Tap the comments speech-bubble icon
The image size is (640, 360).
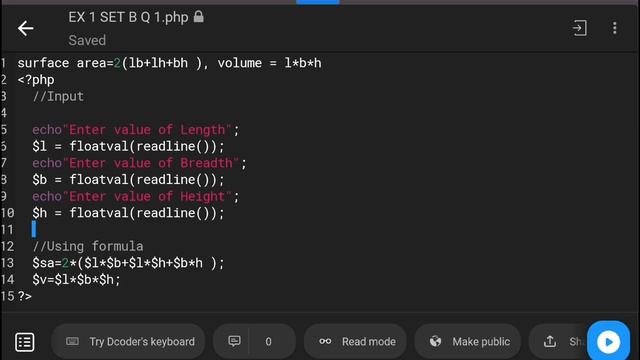pyautogui.click(x=234, y=341)
